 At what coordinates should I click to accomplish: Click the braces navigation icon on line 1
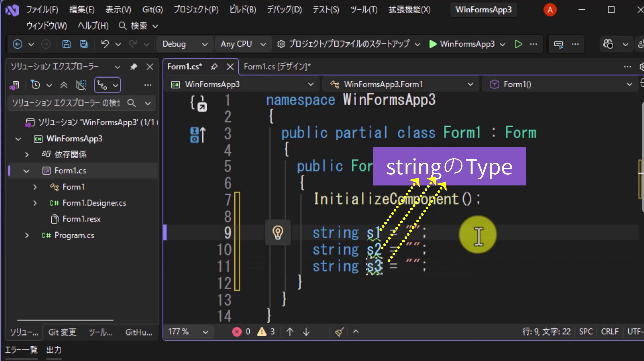click(x=199, y=103)
